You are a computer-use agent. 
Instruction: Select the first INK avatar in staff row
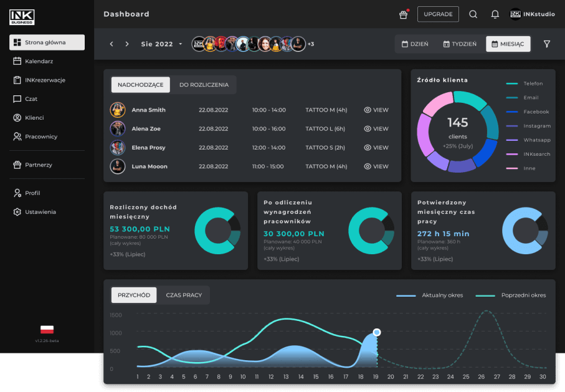coord(199,44)
